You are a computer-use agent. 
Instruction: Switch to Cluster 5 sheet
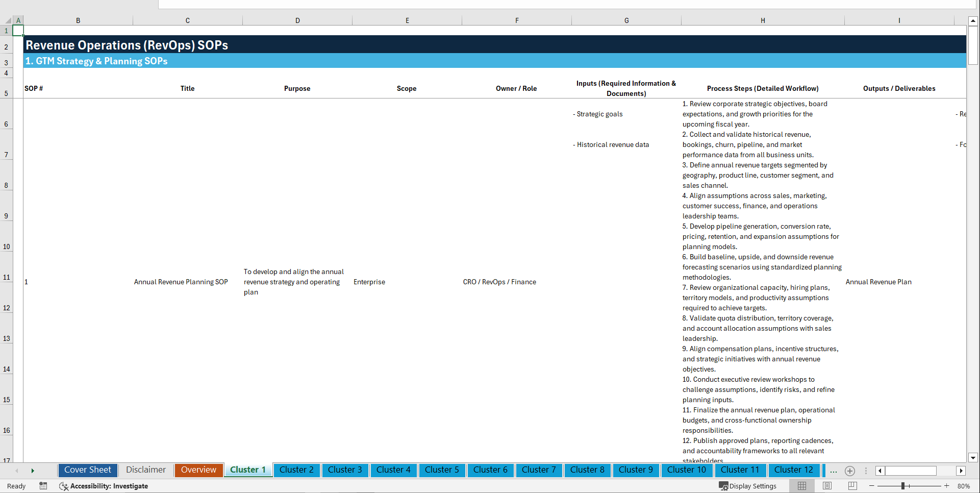click(x=442, y=470)
